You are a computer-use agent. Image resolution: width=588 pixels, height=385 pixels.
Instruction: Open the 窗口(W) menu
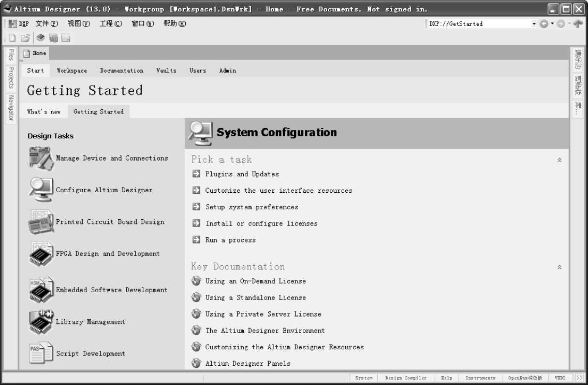click(x=143, y=24)
